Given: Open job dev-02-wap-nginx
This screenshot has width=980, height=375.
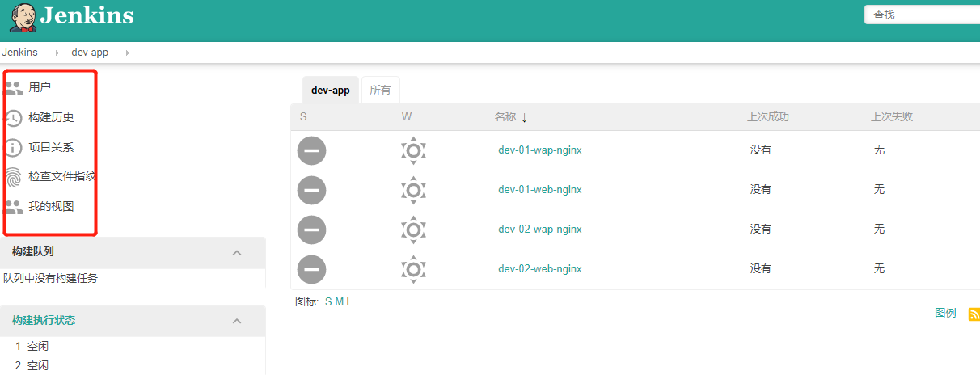Looking at the screenshot, I should [540, 230].
